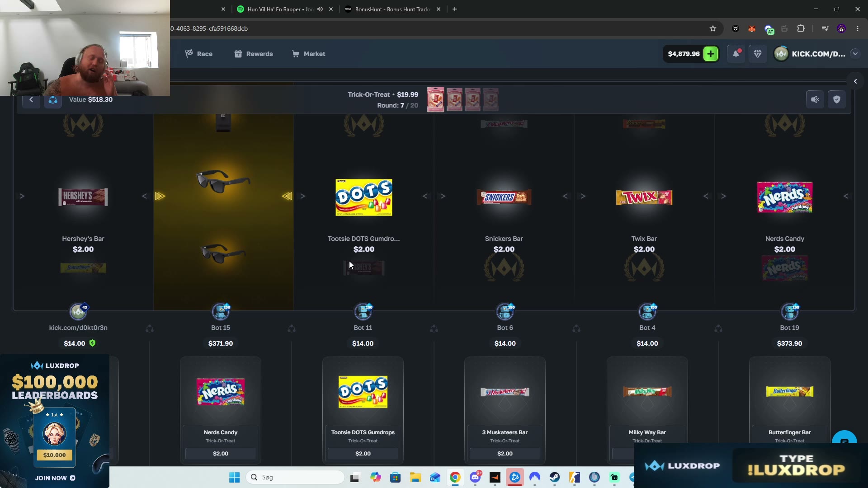Open the Chrome profile avatar

[x=841, y=28]
